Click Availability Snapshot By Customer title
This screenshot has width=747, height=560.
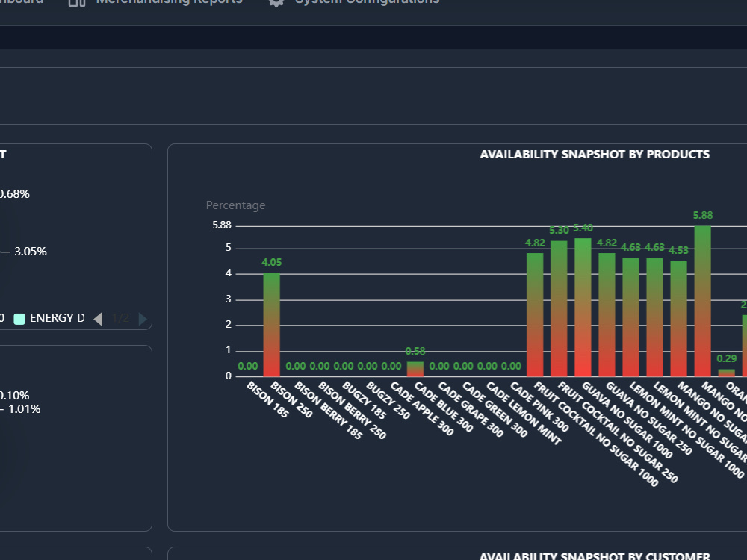point(595,556)
